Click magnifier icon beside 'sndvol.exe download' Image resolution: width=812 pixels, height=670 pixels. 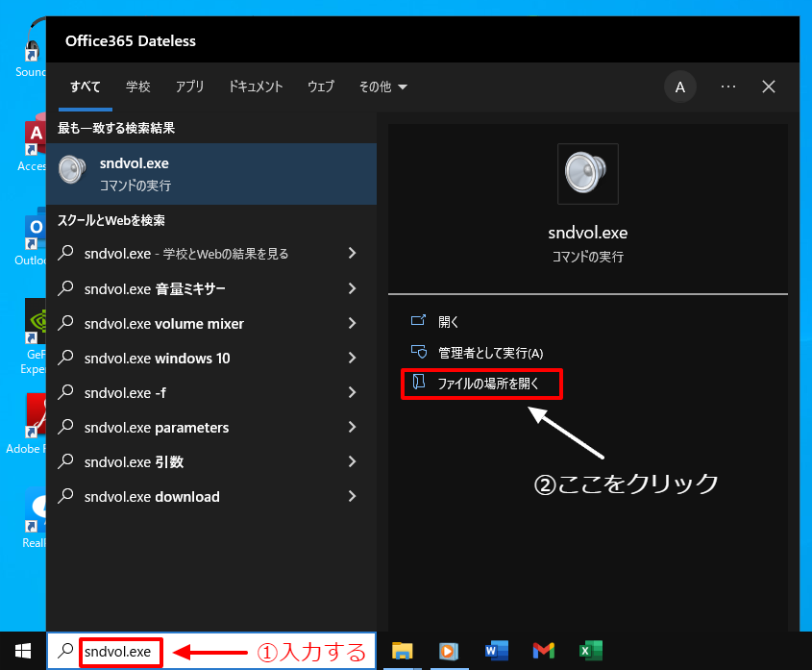[65, 496]
